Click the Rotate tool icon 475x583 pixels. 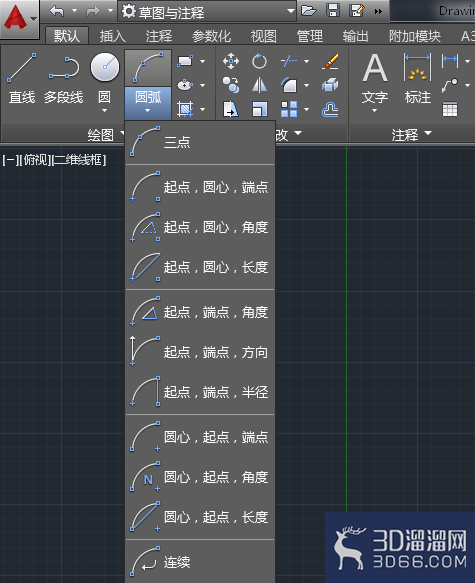259,61
